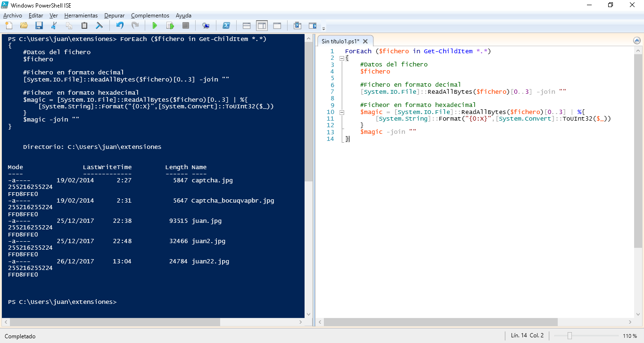644x343 pixels.
Task: Click the Length column header in output
Action: coord(177,167)
